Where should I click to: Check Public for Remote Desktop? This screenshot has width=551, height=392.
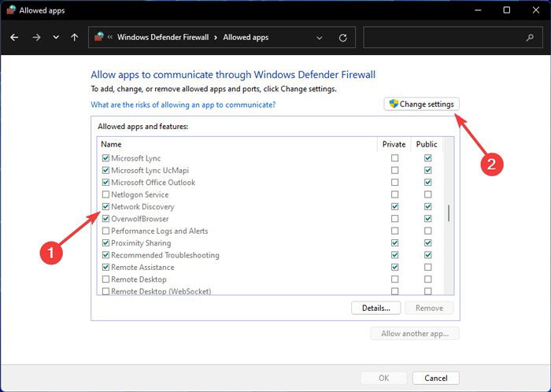[427, 279]
